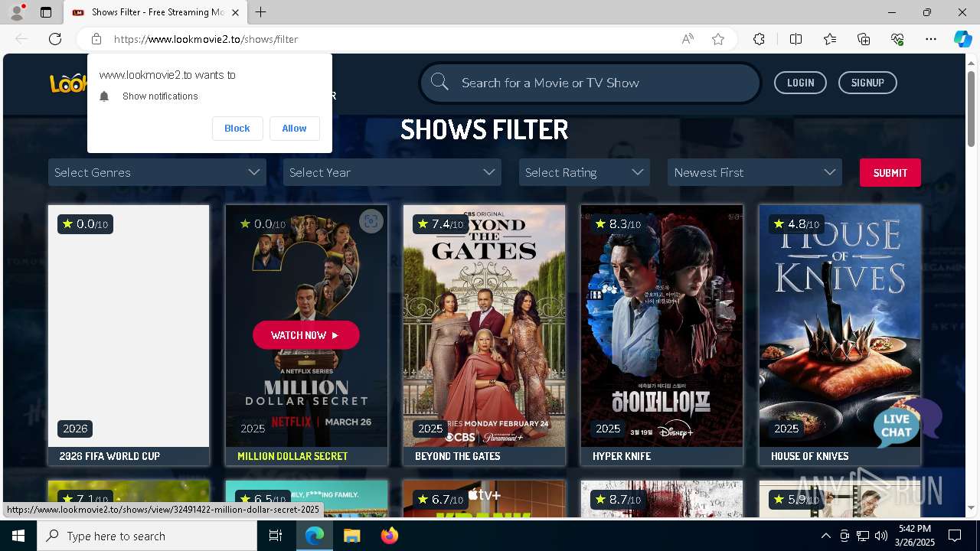Launch Firefox from taskbar
The image size is (980, 551).
tap(389, 536)
